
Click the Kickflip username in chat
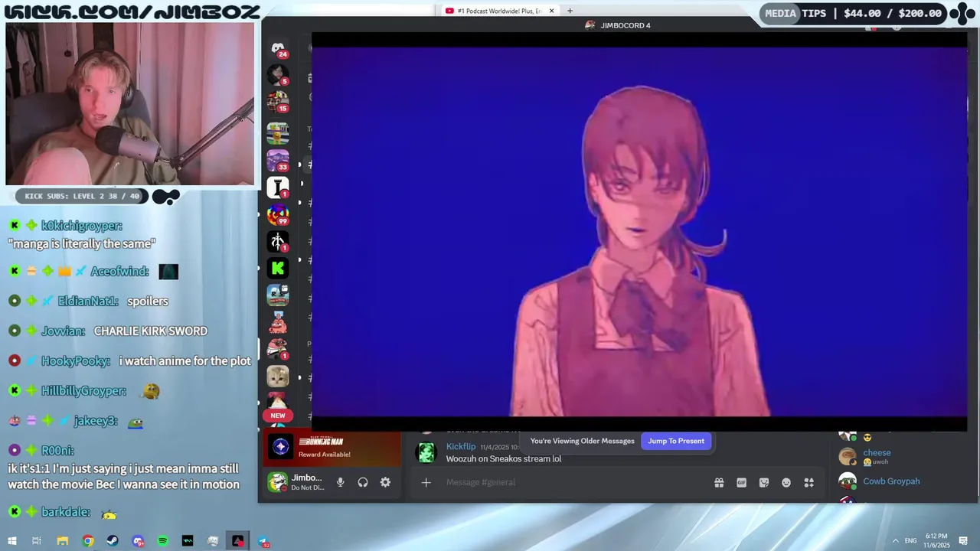pos(461,446)
